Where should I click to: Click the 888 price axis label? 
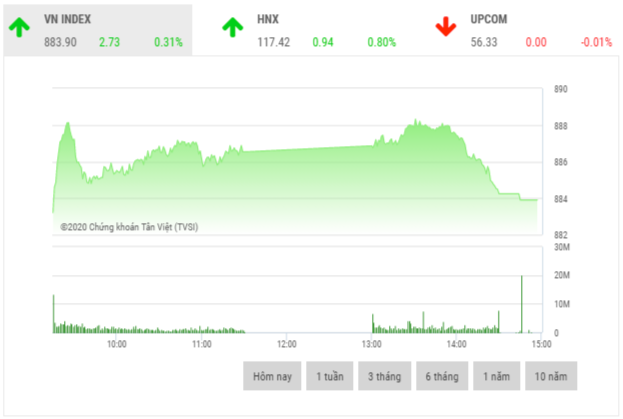(561, 126)
